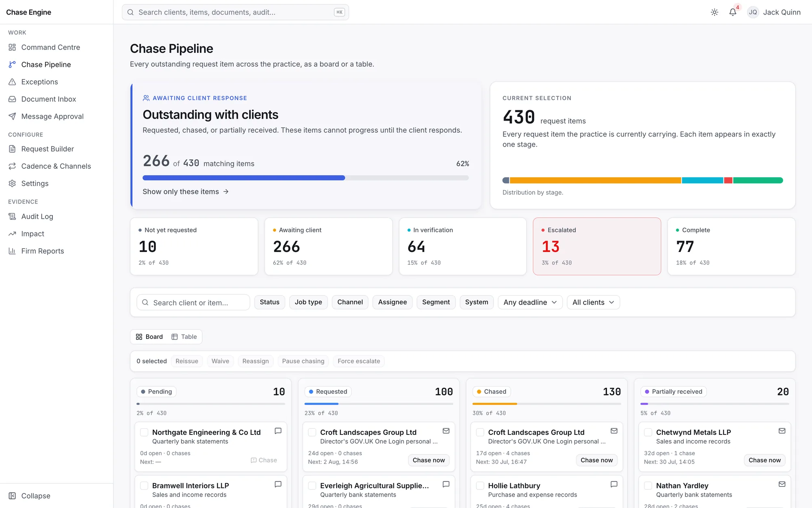Click the Cadence & Channels loop icon

pos(12,166)
